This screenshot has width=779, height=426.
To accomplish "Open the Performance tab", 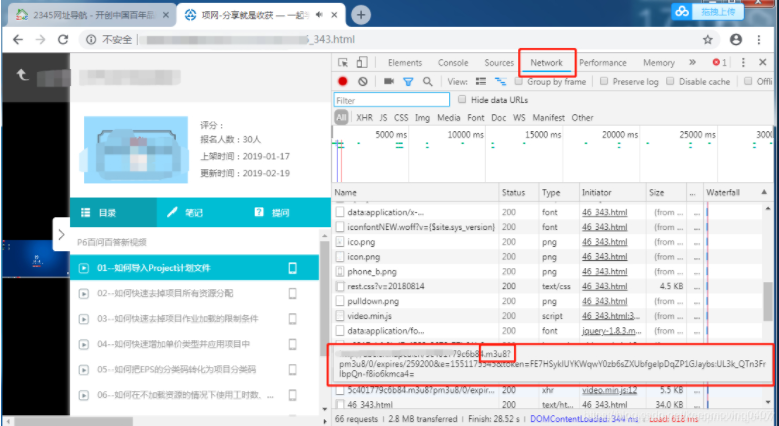I will click(602, 63).
